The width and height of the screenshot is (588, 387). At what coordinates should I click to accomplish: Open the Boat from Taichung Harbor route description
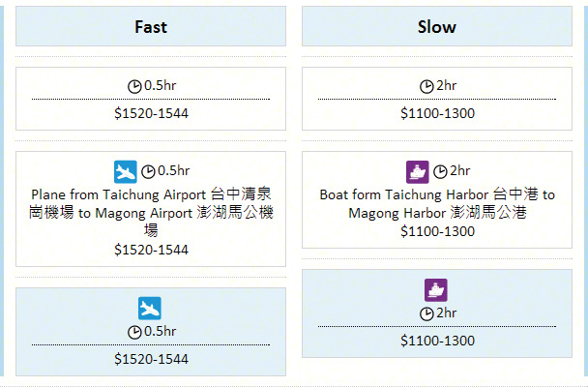(437, 203)
